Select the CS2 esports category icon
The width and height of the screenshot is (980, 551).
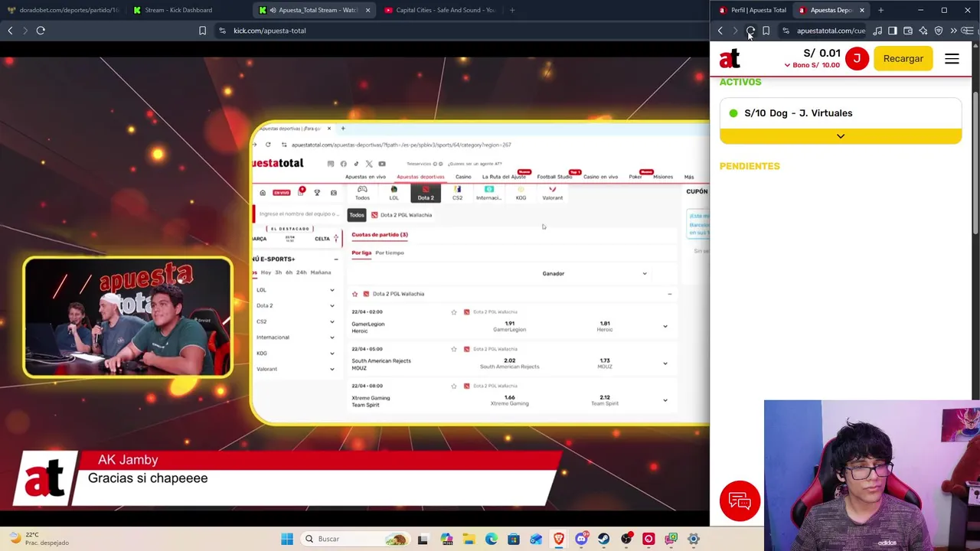pos(457,193)
